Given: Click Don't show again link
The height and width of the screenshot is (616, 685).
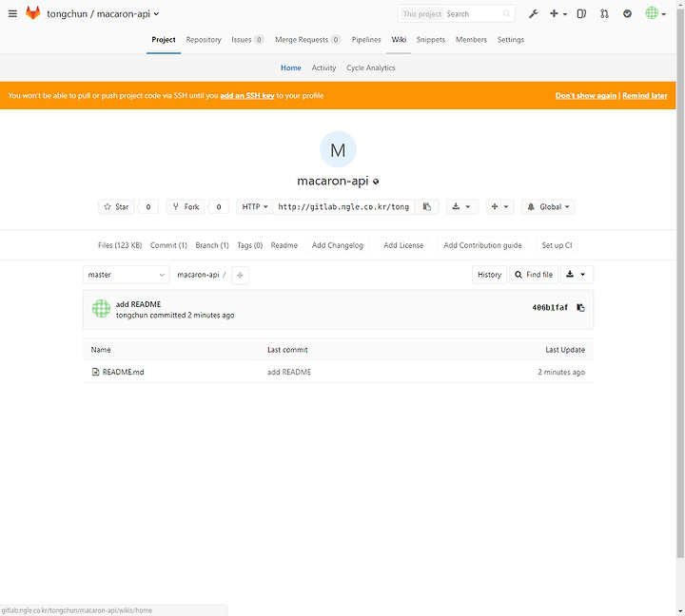Looking at the screenshot, I should click(x=585, y=96).
